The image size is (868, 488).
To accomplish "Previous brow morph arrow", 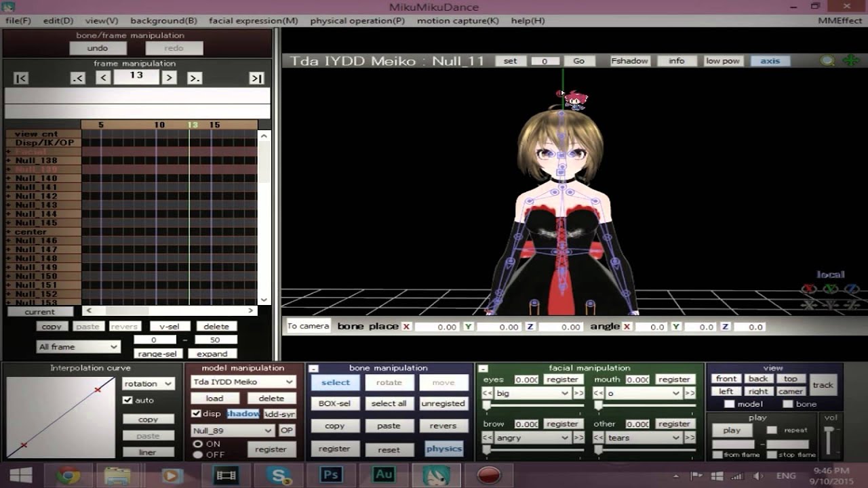I will 487,438.
